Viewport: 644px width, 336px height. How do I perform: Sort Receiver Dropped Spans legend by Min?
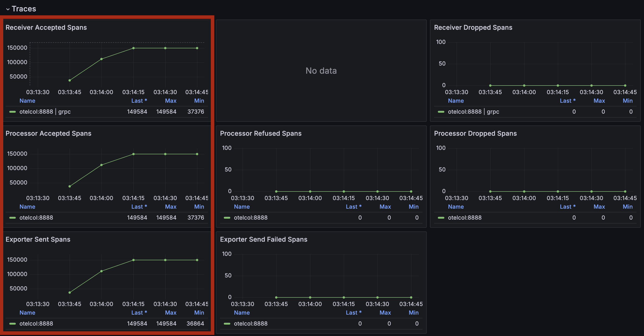click(x=628, y=101)
